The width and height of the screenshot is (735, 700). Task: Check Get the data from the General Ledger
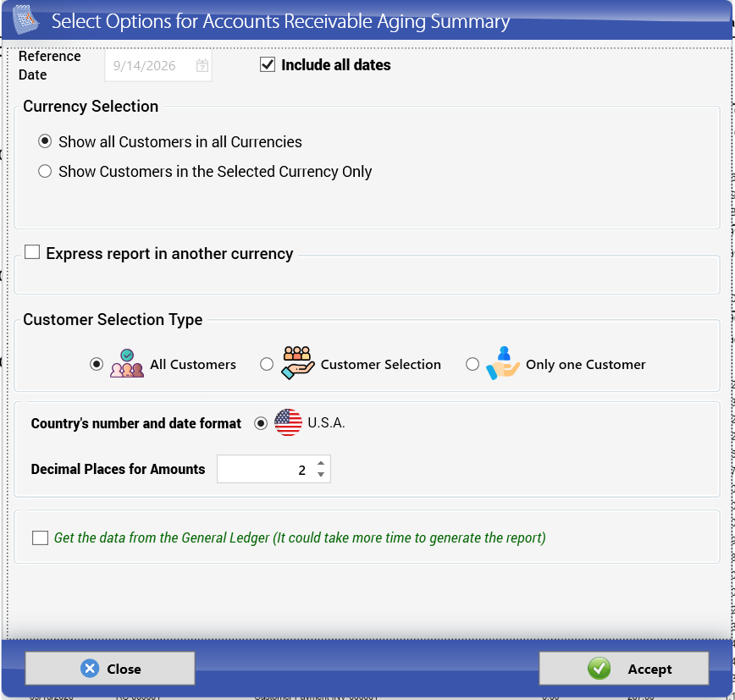coord(41,537)
